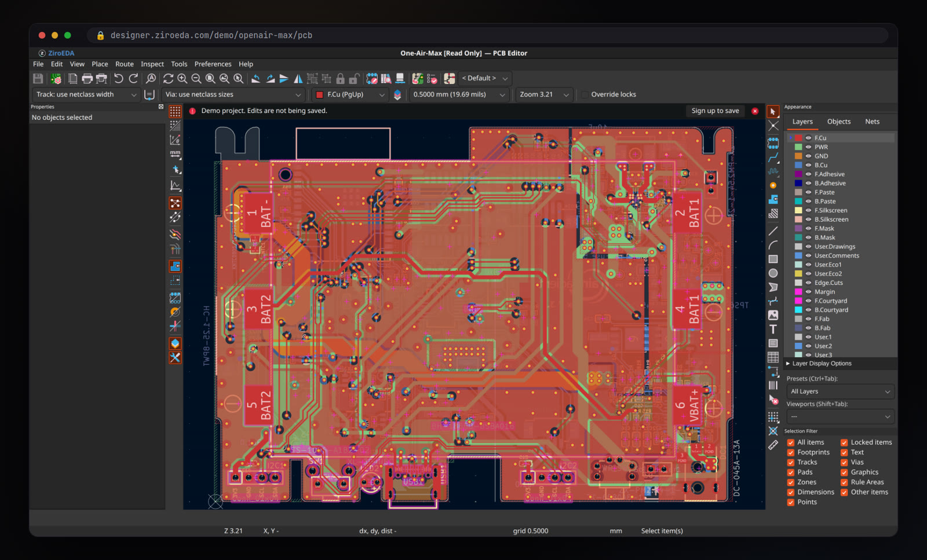Select the Draw Circle tool

773,273
